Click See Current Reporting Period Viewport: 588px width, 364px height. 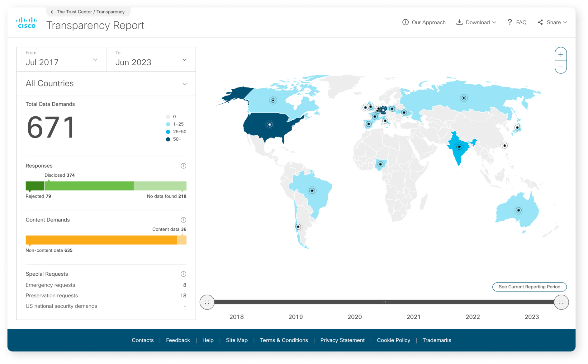[529, 287]
